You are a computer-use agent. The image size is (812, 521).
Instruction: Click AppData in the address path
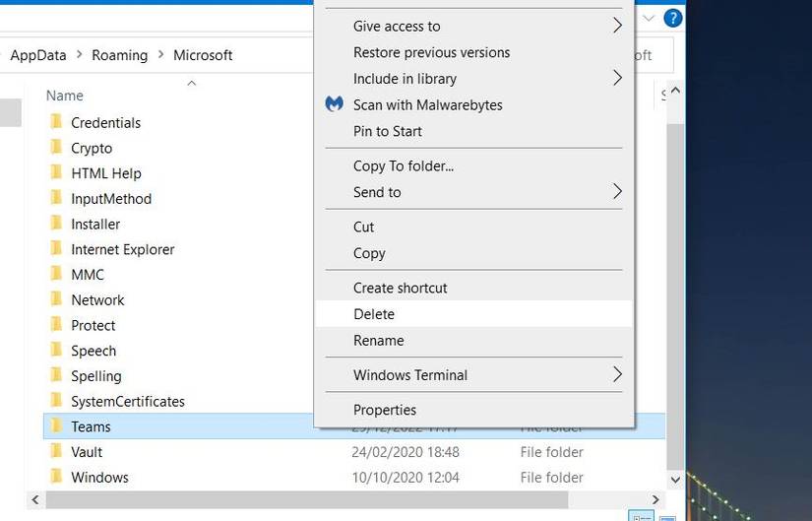pos(38,55)
